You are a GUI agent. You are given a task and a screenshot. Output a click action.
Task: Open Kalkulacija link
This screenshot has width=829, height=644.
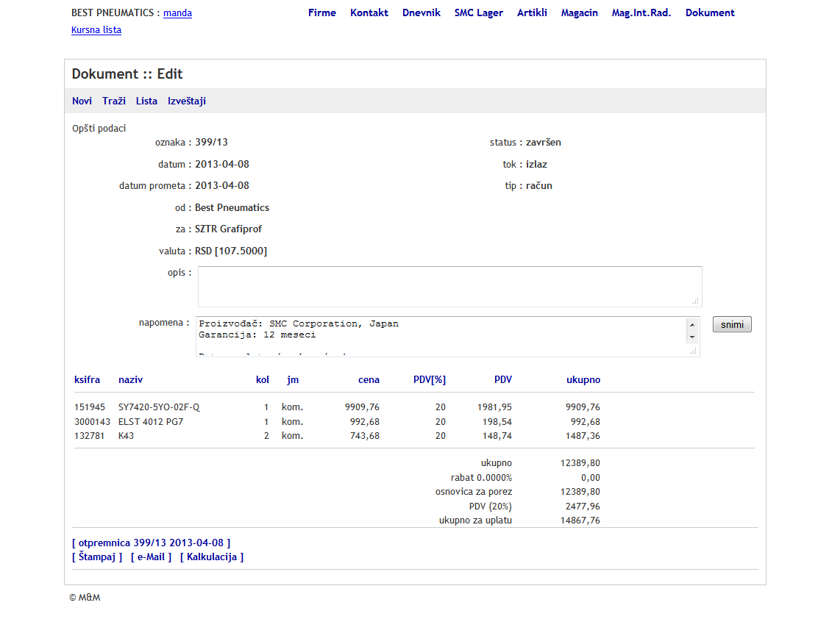tap(212, 557)
